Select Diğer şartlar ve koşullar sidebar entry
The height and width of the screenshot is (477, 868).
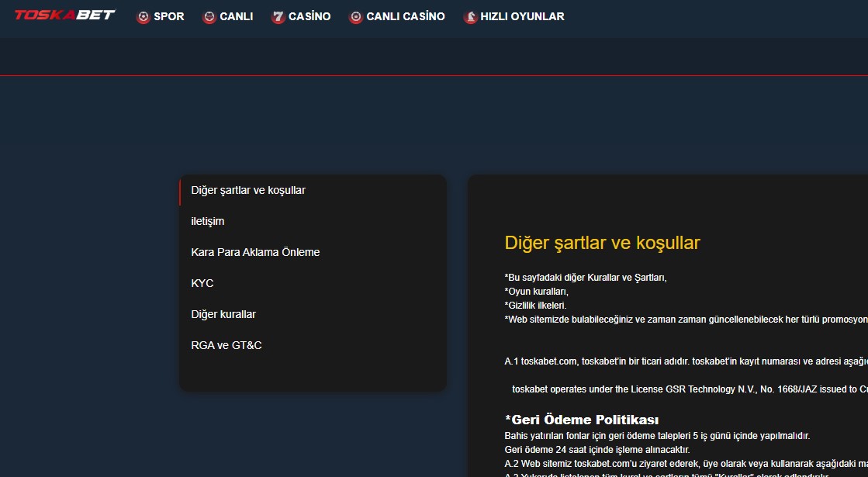click(x=249, y=190)
